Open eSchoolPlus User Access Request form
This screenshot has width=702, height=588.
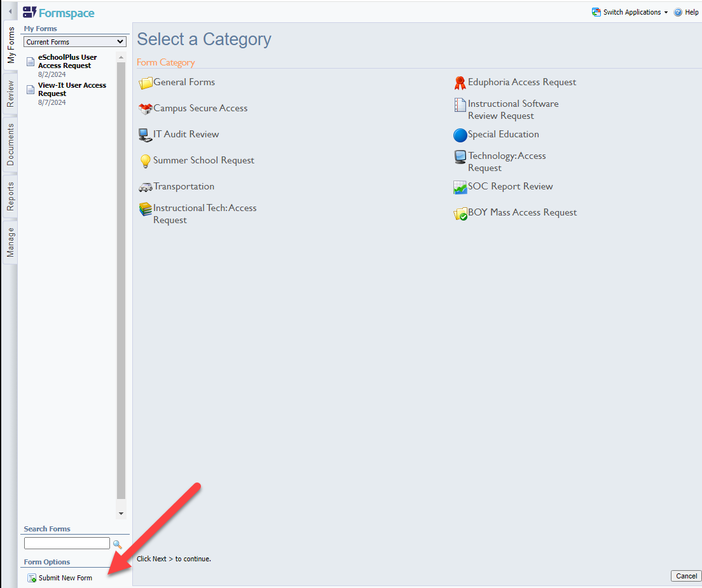(x=67, y=61)
